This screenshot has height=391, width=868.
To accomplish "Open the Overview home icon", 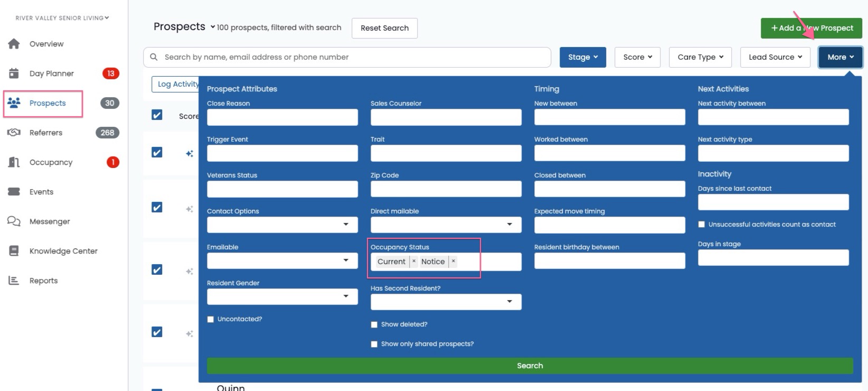I will (14, 44).
